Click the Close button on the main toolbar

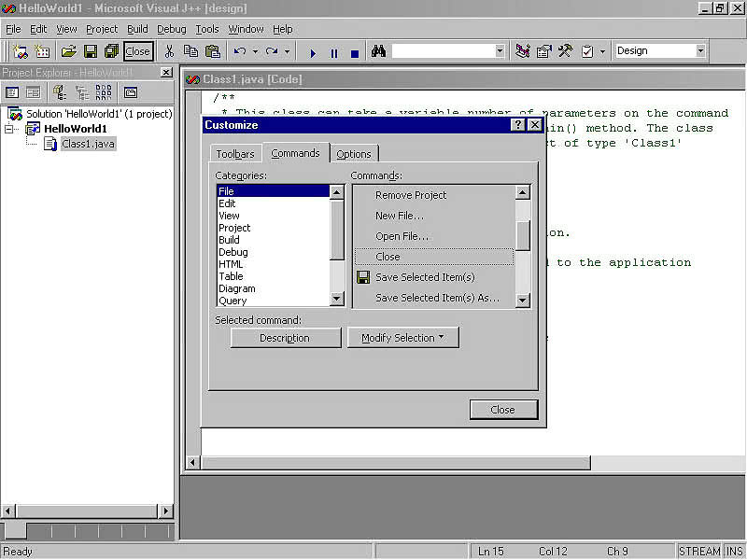point(138,51)
